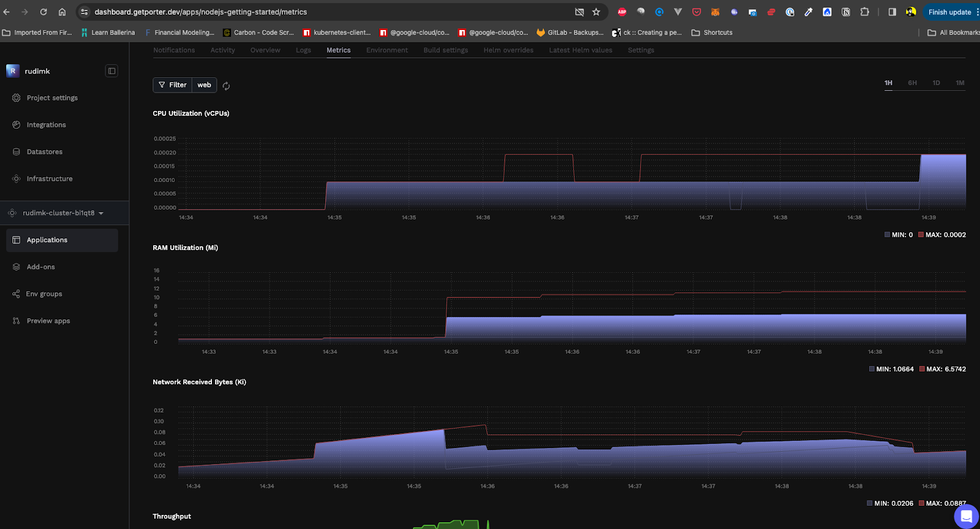The width and height of the screenshot is (980, 529).
Task: Open the app Settings tab
Action: [641, 50]
